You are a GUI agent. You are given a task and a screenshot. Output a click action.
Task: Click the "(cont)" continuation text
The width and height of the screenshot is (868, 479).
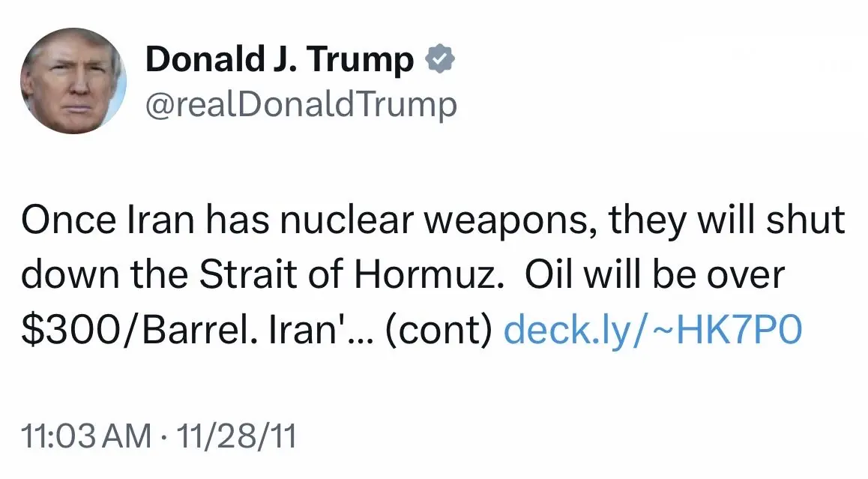tap(438, 329)
